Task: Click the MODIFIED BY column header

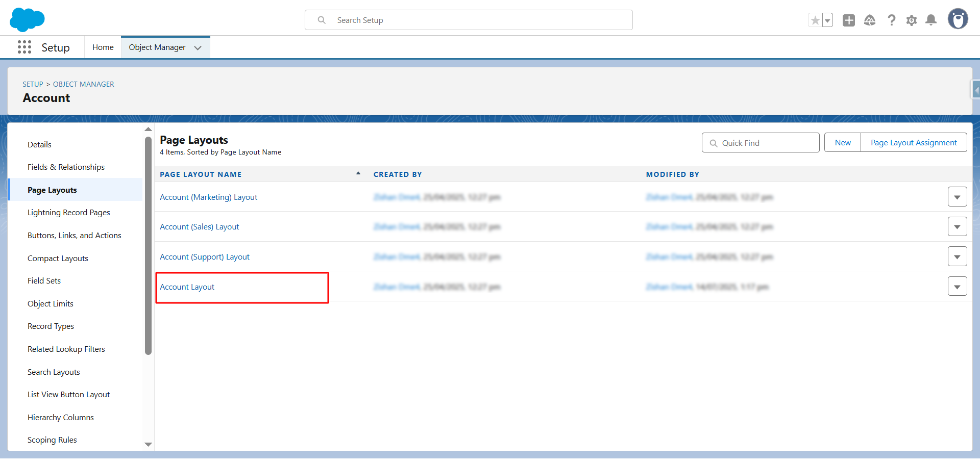Action: point(672,174)
